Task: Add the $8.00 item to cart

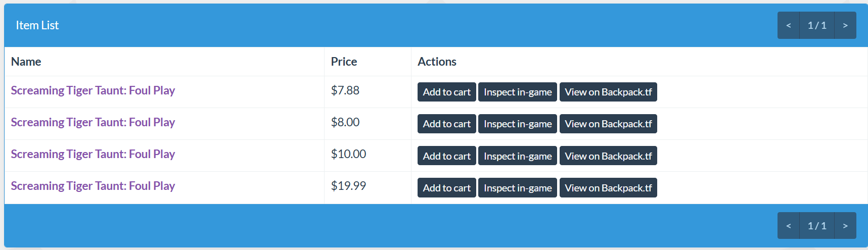Action: tap(446, 124)
